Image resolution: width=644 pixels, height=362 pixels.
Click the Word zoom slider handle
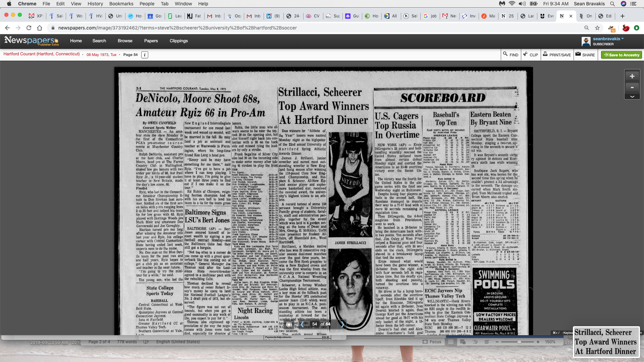point(519,342)
